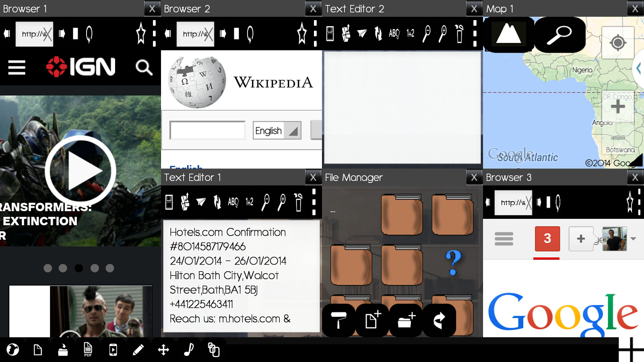
Task: Bookmark the Wikipedia page in Browser 2
Action: tap(302, 33)
